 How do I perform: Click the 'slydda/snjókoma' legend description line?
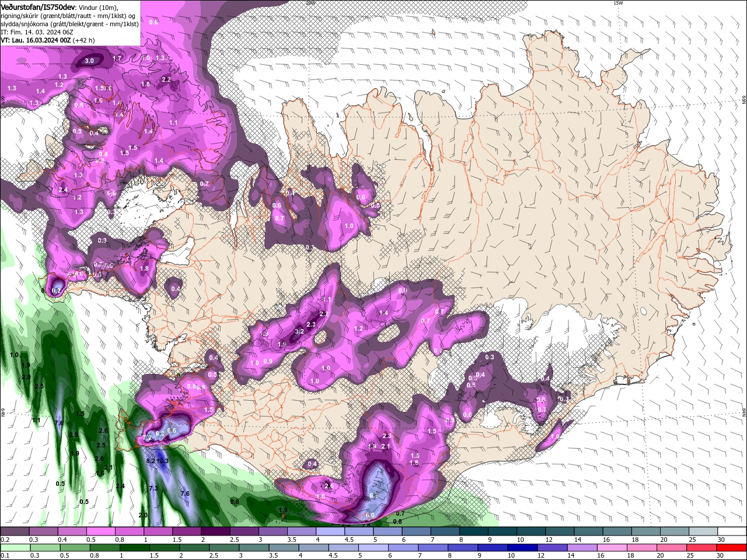point(69,24)
